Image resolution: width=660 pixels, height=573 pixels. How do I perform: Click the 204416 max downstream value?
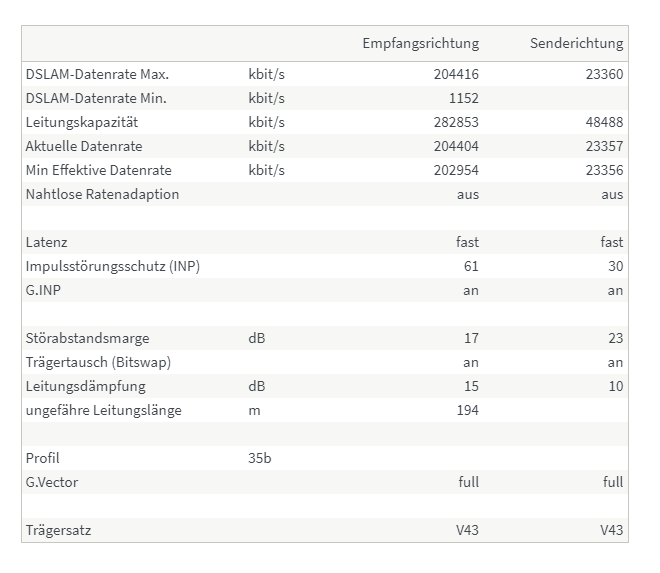(x=456, y=75)
